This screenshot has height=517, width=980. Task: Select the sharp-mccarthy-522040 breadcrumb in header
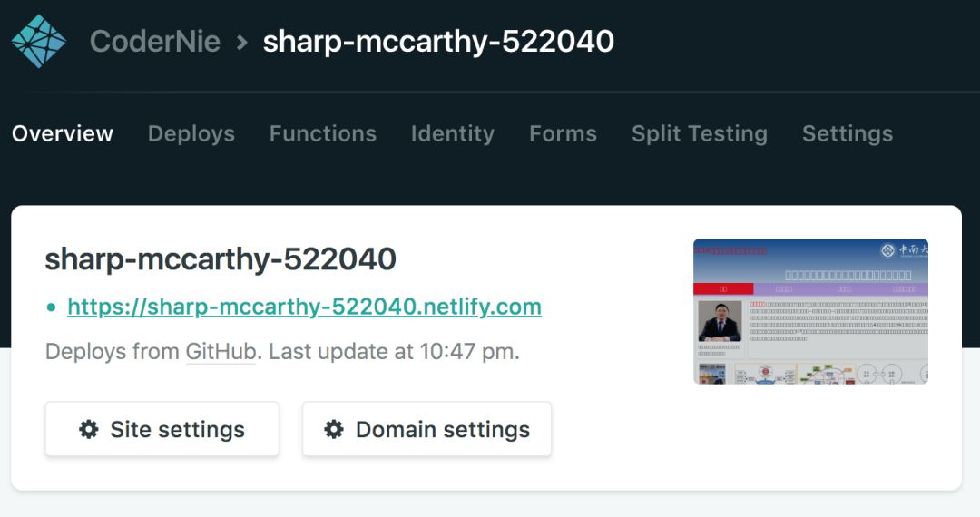pos(438,42)
